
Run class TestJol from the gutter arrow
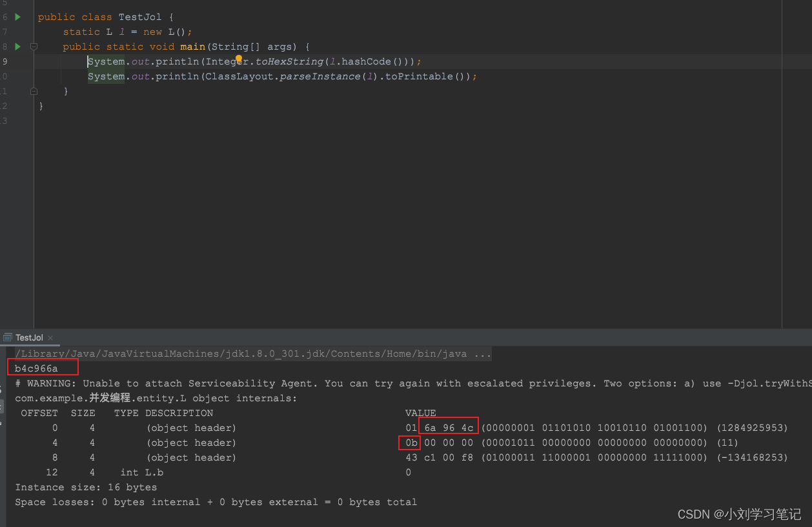[x=18, y=17]
